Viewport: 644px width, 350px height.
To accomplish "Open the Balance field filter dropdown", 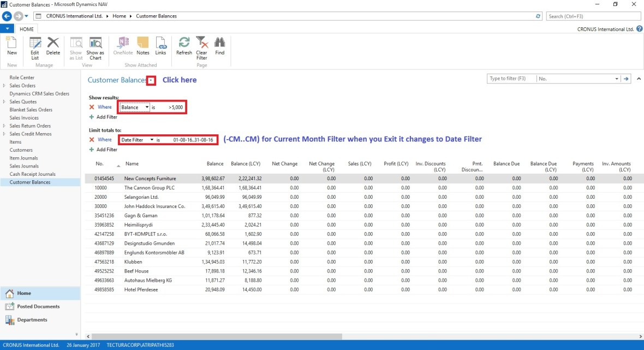I will pos(147,108).
